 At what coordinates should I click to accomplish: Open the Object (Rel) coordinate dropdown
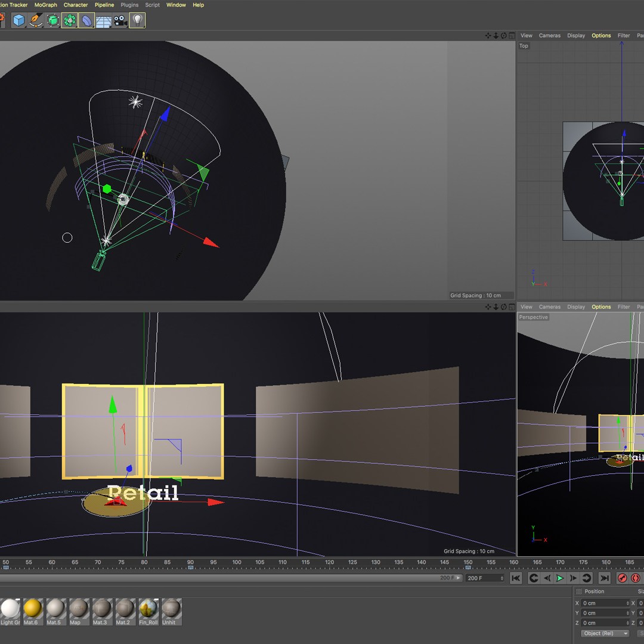605,633
